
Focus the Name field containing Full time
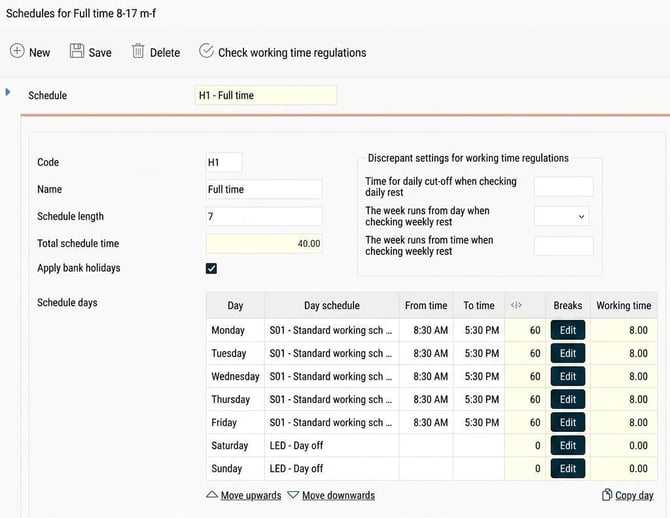point(264,189)
